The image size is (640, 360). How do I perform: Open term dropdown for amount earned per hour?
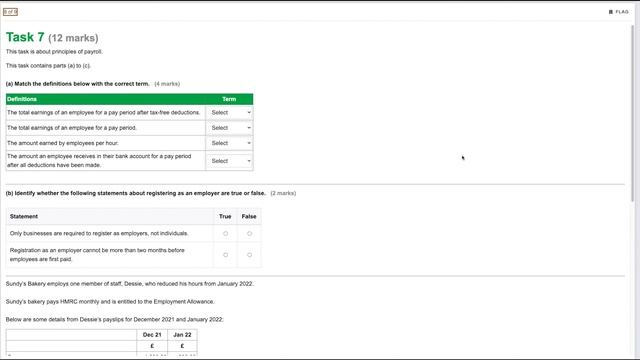(x=230, y=143)
